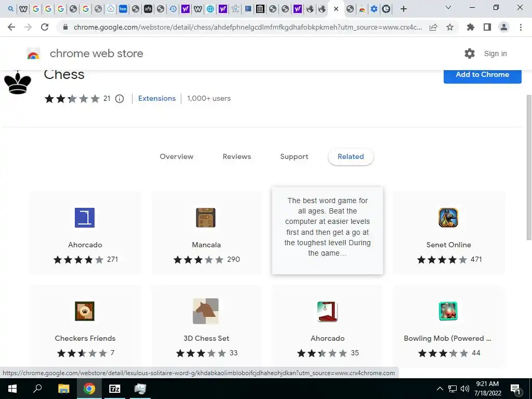Image resolution: width=532 pixels, height=399 pixels.
Task: Switch to the Support tab
Action: click(294, 157)
